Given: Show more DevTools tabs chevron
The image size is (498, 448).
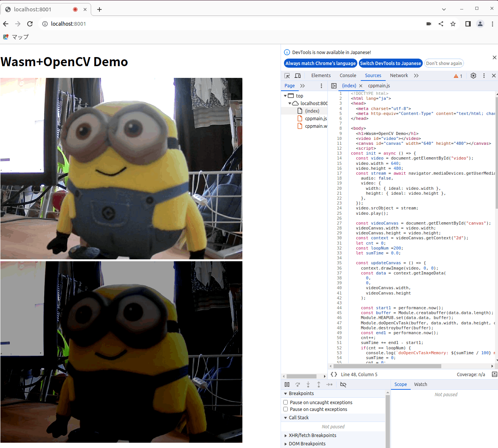Looking at the screenshot, I should coord(416,76).
